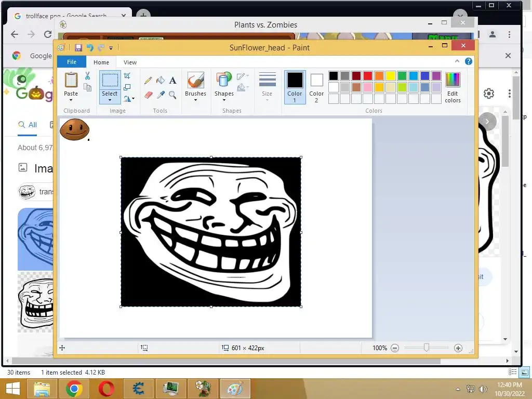Click the Windows Start button

12,389
